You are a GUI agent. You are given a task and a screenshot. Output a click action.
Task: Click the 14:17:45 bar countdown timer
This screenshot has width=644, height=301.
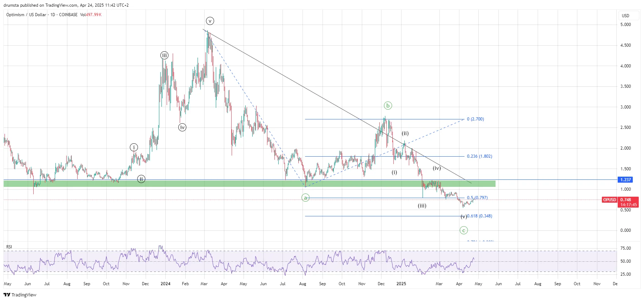[x=628, y=205]
